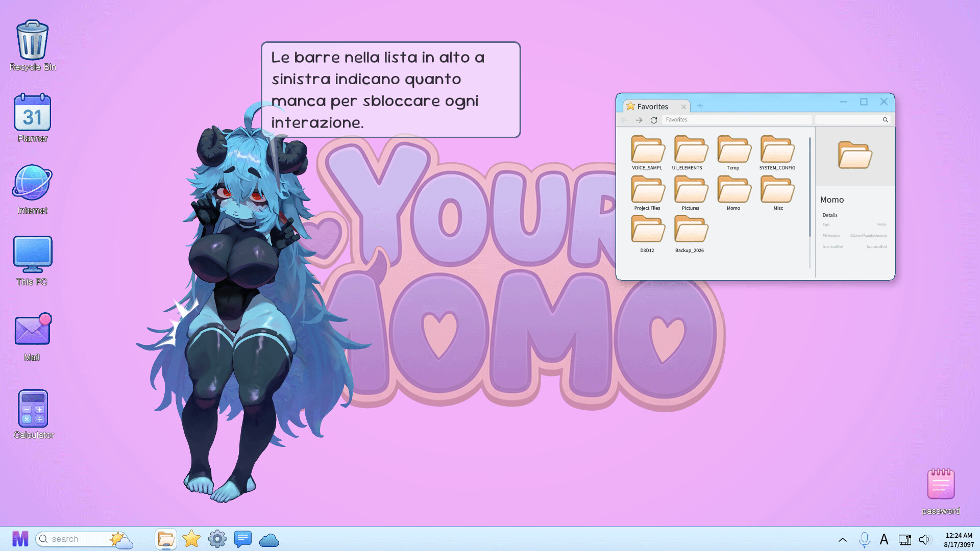Click the taskbar search box
This screenshot has height=551, width=980.
(81, 539)
